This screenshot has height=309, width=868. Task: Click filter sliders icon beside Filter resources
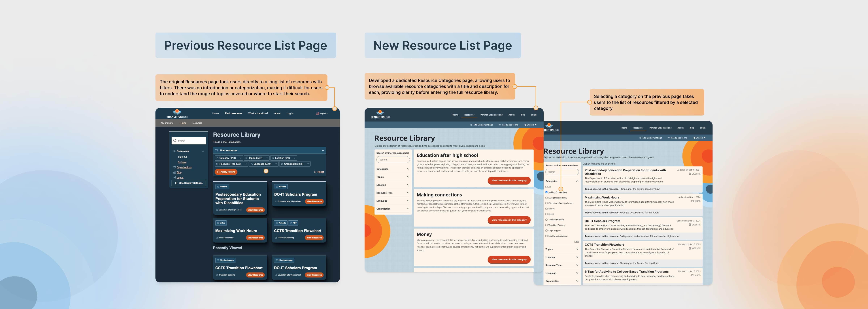[x=216, y=150]
